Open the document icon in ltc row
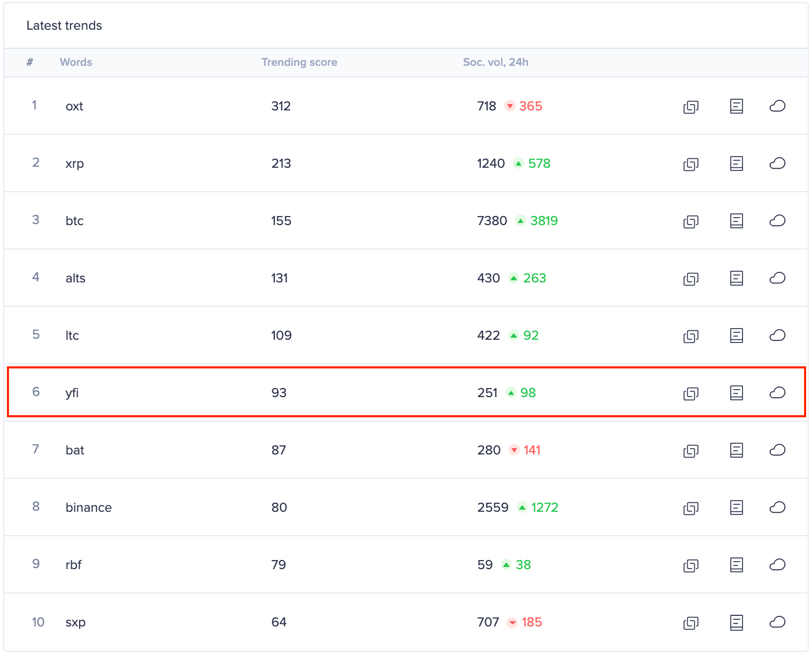 click(736, 336)
